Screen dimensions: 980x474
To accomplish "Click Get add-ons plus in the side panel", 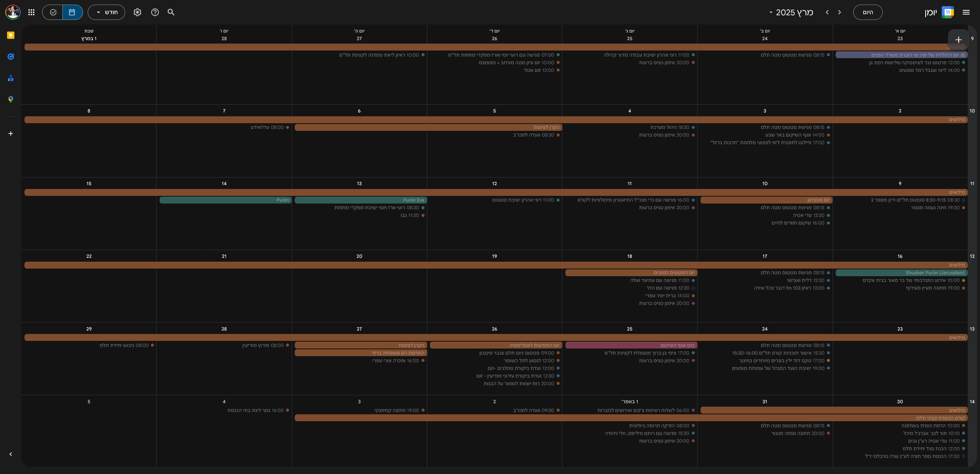I will 11,134.
